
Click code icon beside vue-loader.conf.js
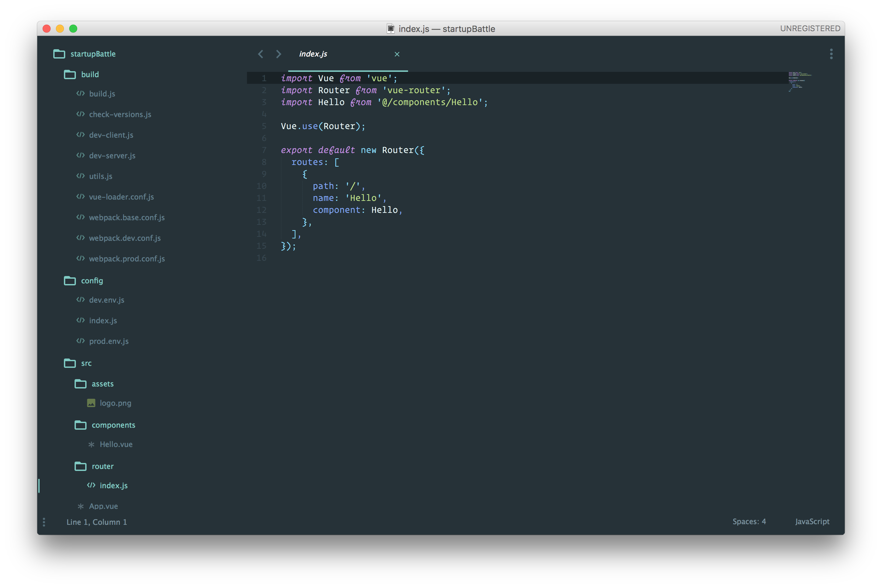[80, 197]
